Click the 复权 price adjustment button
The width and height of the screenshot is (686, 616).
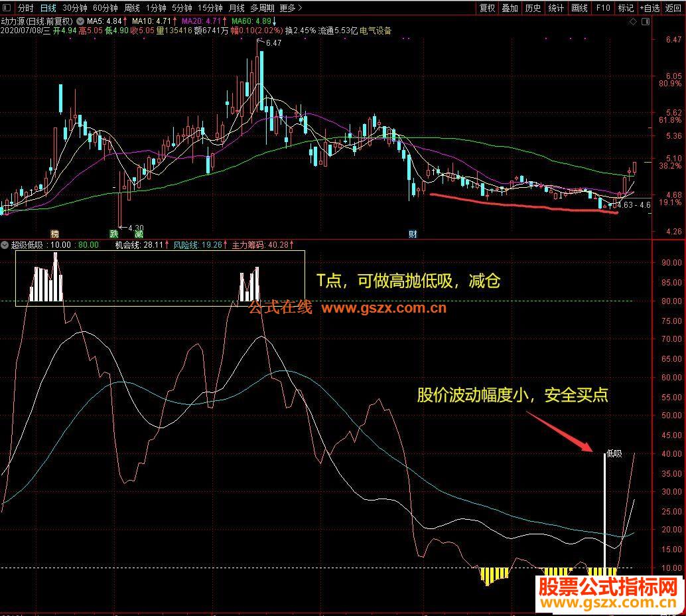(487, 8)
